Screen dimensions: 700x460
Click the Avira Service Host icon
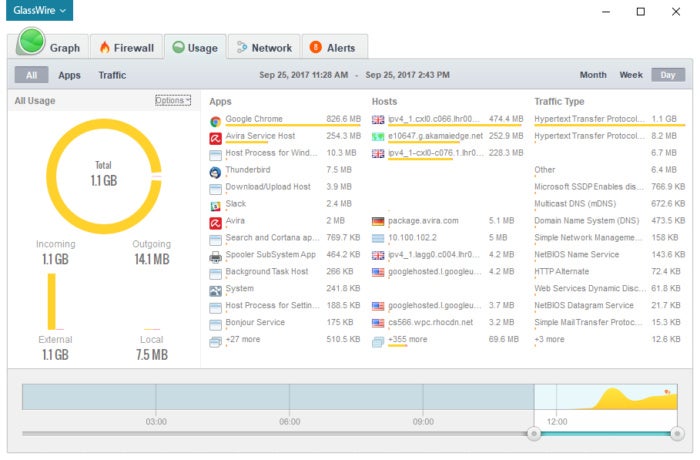216,138
